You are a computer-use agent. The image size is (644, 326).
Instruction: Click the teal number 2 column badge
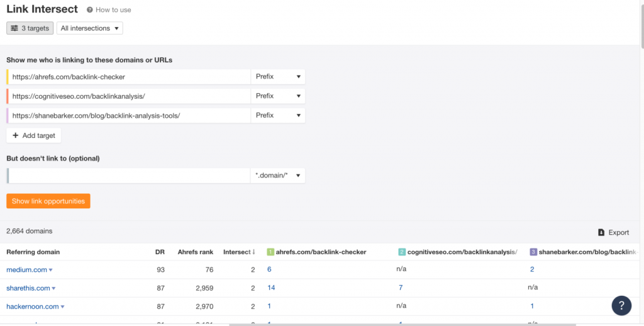tap(402, 252)
